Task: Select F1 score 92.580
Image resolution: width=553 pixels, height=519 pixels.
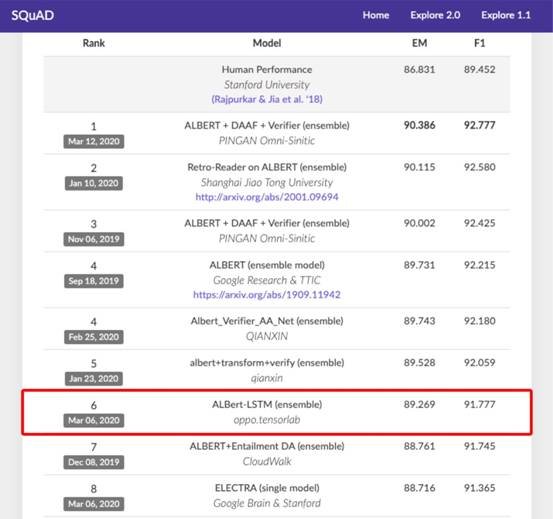Action: (480, 167)
